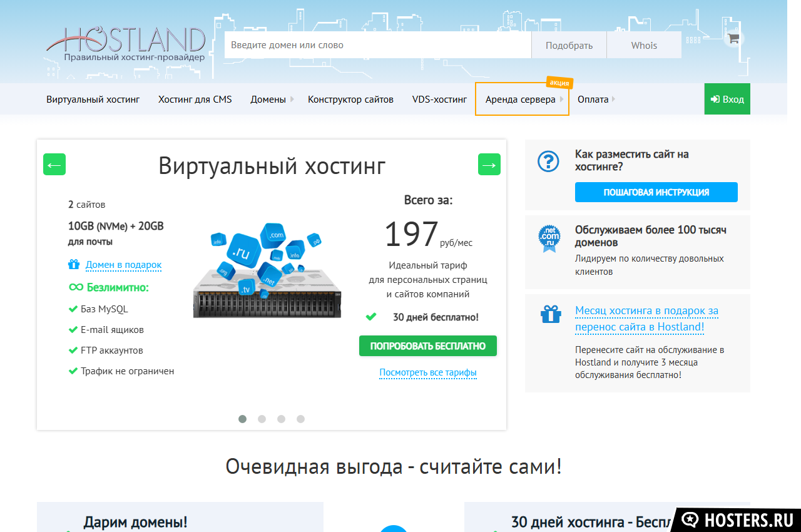Click the question mark help icon

tap(548, 161)
